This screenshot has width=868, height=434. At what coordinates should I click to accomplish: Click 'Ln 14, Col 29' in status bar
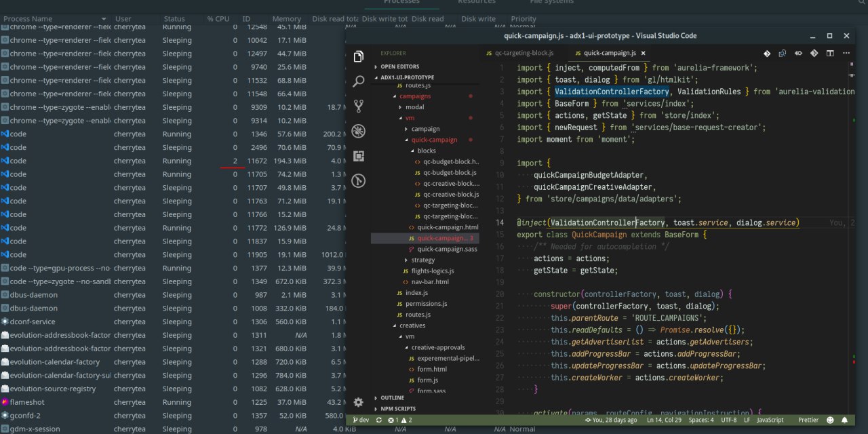(665, 420)
